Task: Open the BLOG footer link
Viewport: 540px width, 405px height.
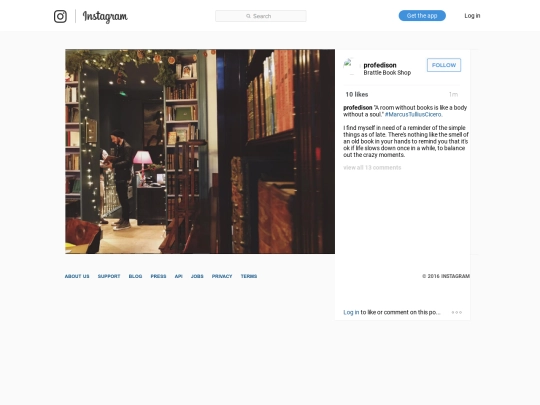Action: tap(135, 276)
